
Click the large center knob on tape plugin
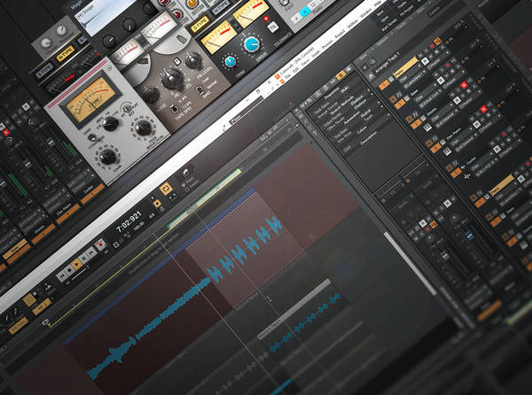[171, 79]
